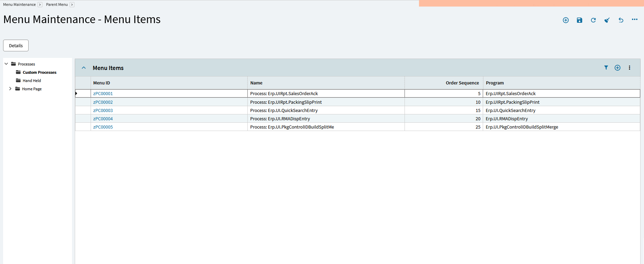Click the Program cell 'Erp.UI.PkgControlIDBuildSplitMerge'
The height and width of the screenshot is (264, 644).
[562, 127]
